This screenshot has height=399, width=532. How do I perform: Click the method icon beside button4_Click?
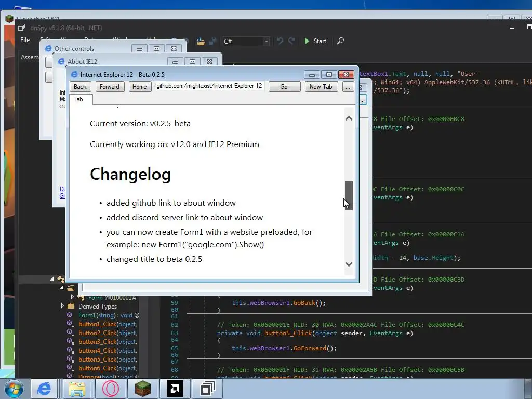click(70, 351)
